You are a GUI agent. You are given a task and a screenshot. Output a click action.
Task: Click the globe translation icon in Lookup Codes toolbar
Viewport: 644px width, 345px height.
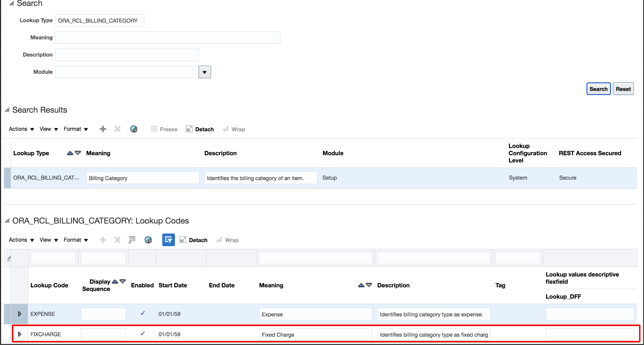[x=148, y=240]
